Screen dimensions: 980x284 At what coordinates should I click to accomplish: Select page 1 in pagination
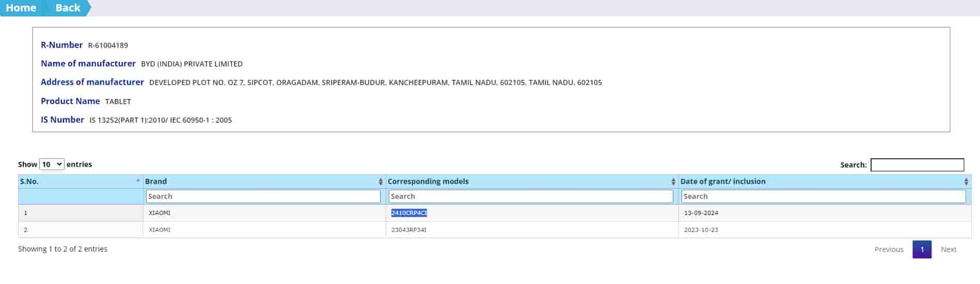(x=922, y=249)
